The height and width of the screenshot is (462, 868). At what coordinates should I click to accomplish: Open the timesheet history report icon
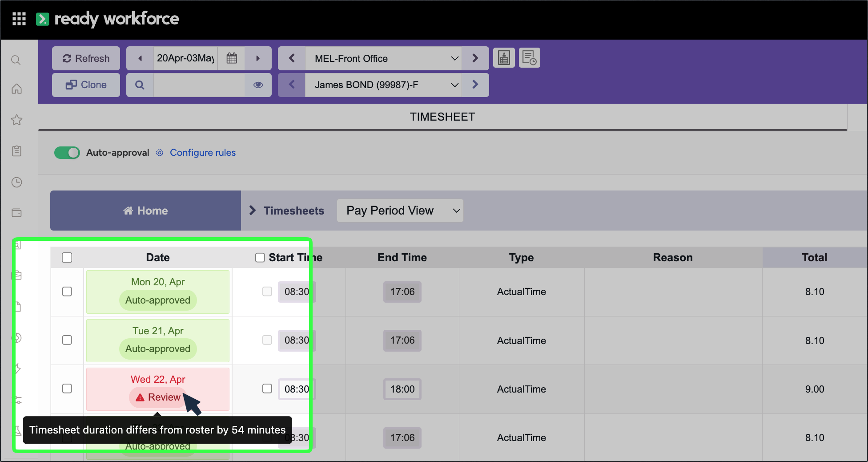pyautogui.click(x=529, y=58)
